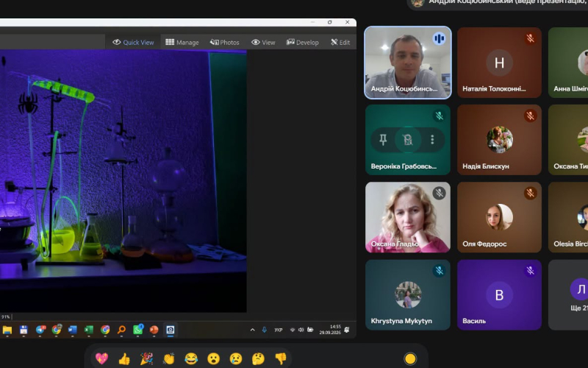The image size is (588, 368).
Task: Open File Explorer from the taskbar
Action: click(7, 330)
